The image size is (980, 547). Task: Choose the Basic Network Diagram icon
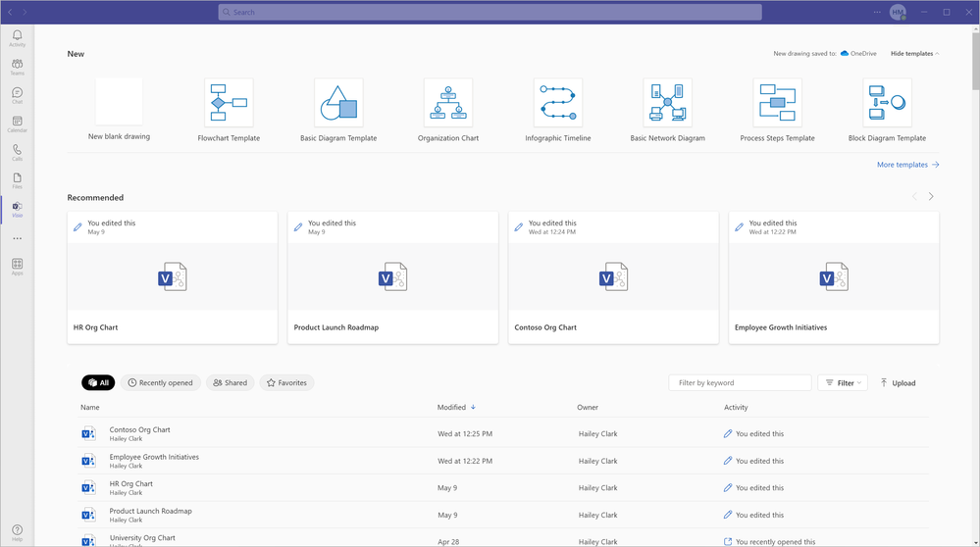[667, 102]
